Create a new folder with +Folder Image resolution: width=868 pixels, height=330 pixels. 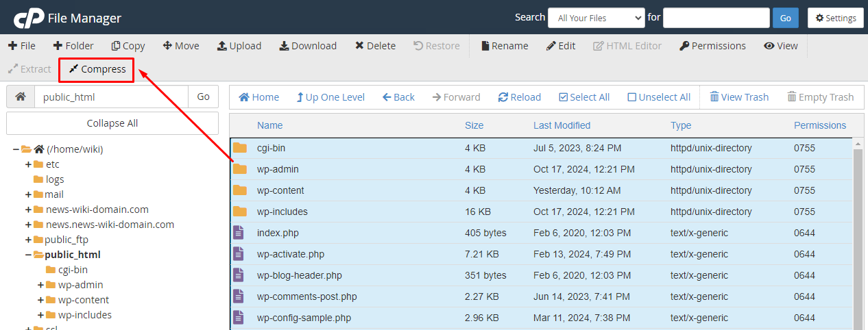pyautogui.click(x=73, y=46)
